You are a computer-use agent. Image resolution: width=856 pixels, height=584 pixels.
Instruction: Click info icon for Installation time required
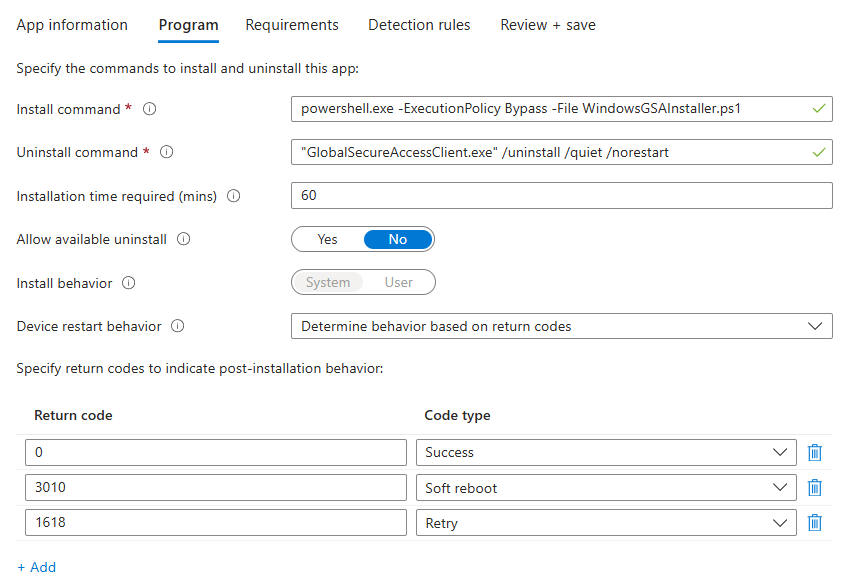[x=234, y=196]
